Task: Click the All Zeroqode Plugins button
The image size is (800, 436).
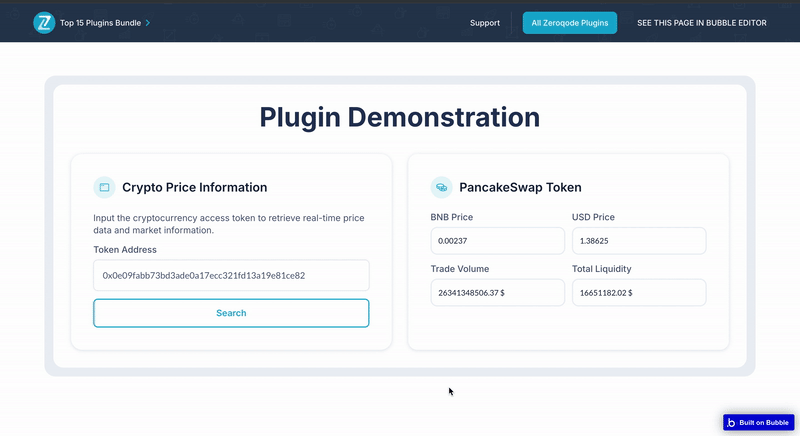Action: click(569, 23)
